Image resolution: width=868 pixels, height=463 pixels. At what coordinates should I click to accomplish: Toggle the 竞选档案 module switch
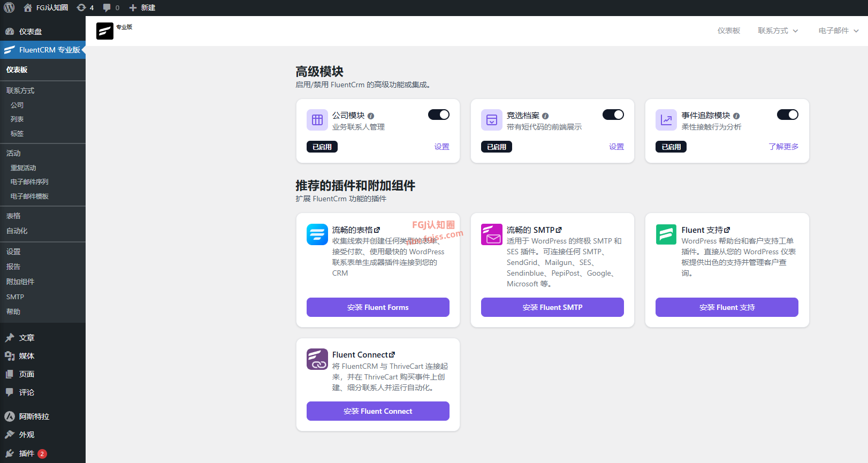coord(613,115)
